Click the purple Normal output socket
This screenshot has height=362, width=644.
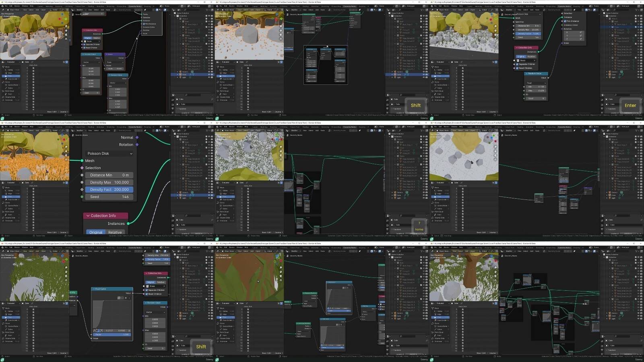[137, 138]
